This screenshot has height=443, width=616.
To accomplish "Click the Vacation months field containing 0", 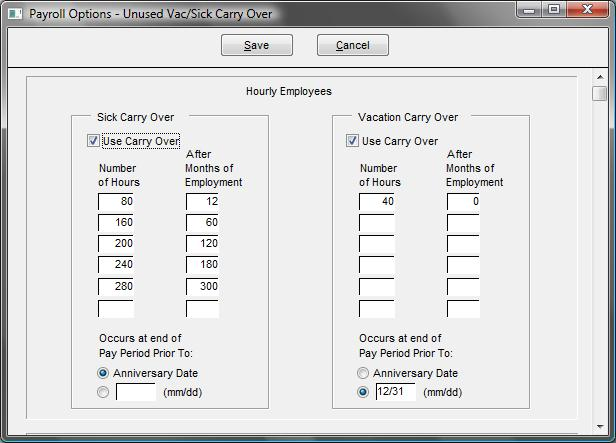I will point(463,201).
